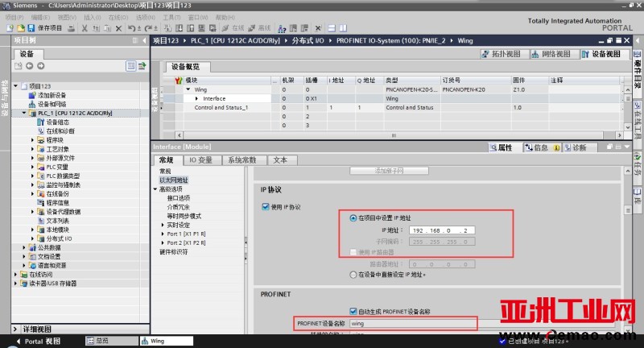Select 接口选项 in the properties navigation
644x348 pixels.
(x=178, y=198)
